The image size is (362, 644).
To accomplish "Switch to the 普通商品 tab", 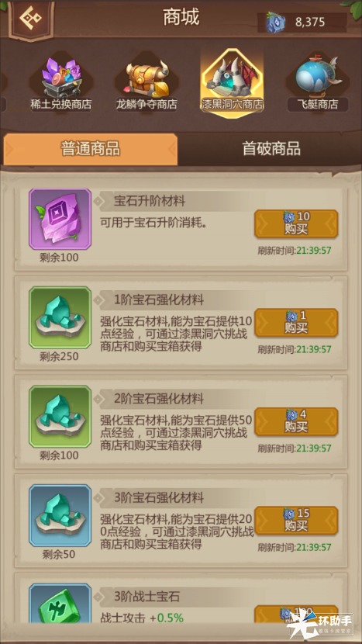I will pos(90,148).
